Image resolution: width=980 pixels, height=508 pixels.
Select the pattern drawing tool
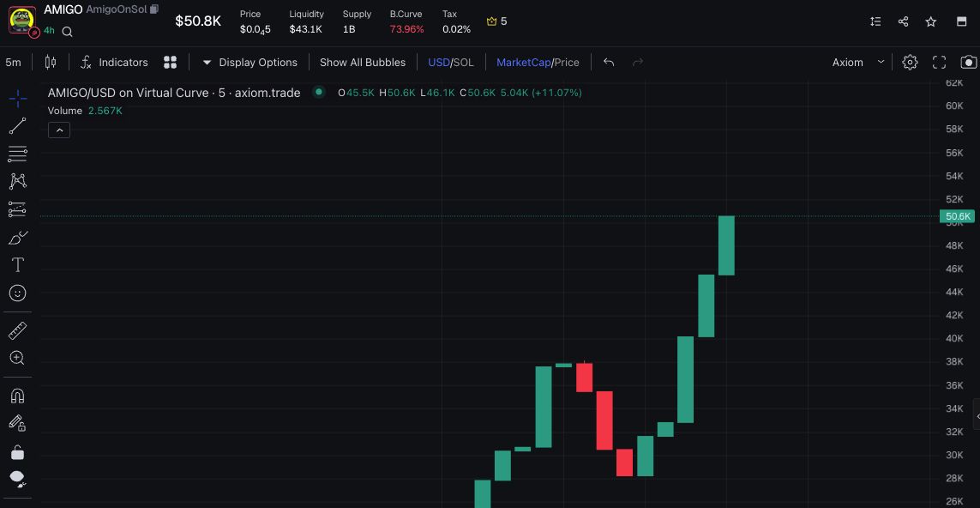pos(17,181)
